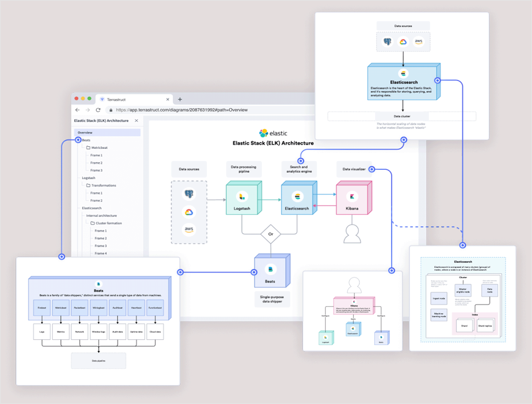The image size is (532, 404).
Task: Open the Beats detail preview card
Action: (x=98, y=321)
